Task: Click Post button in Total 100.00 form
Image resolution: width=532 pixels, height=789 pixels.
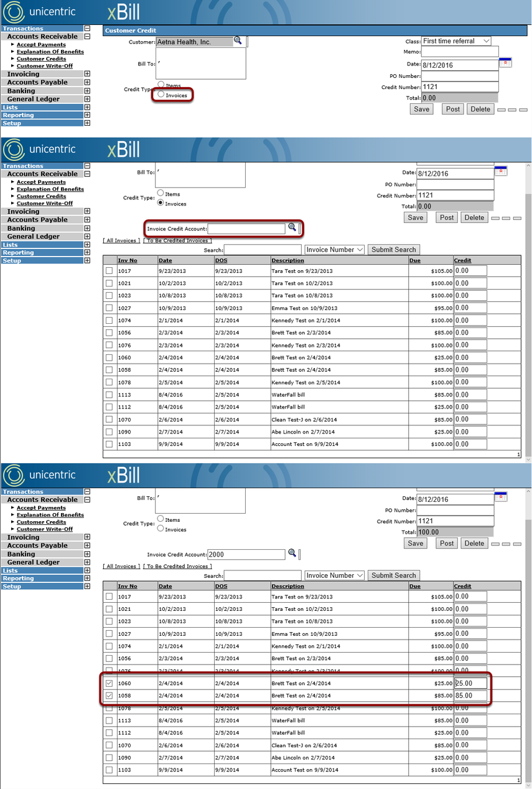Action: pos(447,543)
